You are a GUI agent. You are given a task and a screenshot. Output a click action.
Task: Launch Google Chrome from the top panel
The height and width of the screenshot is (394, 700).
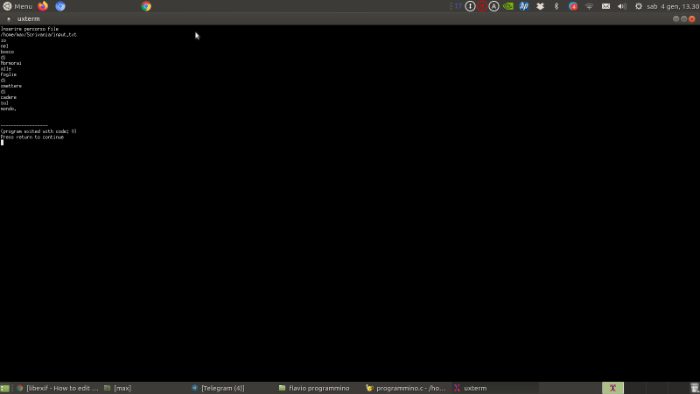[x=146, y=6]
